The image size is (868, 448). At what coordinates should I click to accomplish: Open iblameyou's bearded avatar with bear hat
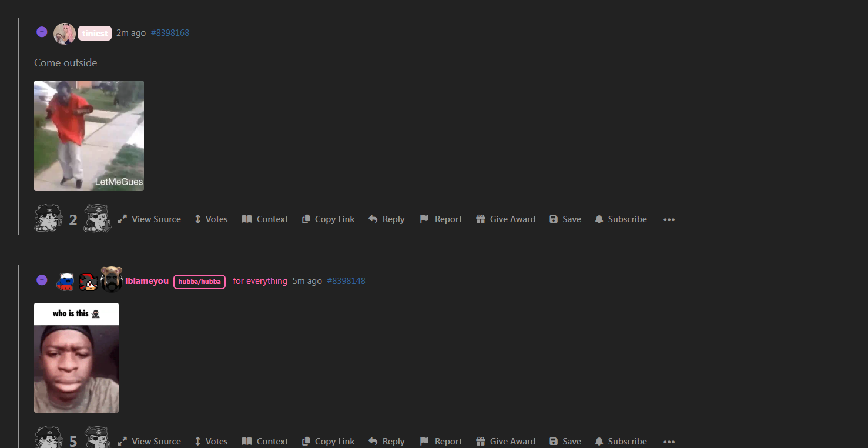click(111, 279)
